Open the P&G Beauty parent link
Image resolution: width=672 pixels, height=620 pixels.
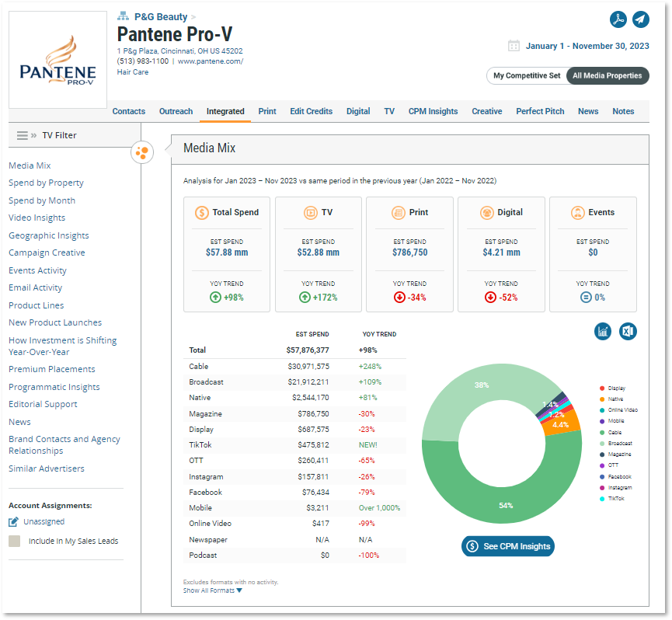tap(161, 17)
